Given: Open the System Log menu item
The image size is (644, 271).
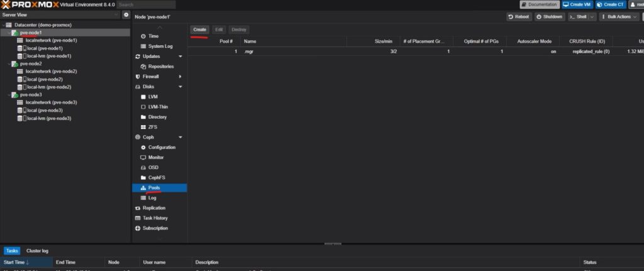Looking at the screenshot, I should click(x=160, y=47).
